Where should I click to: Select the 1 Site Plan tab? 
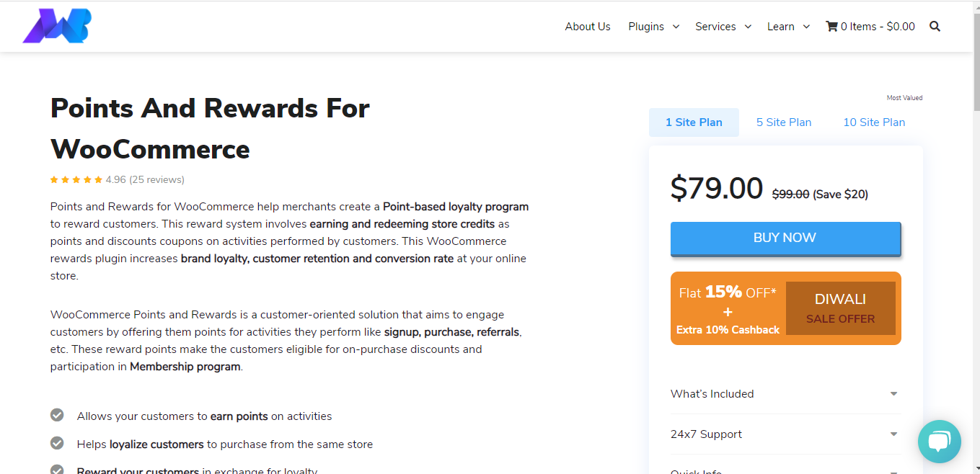click(694, 122)
